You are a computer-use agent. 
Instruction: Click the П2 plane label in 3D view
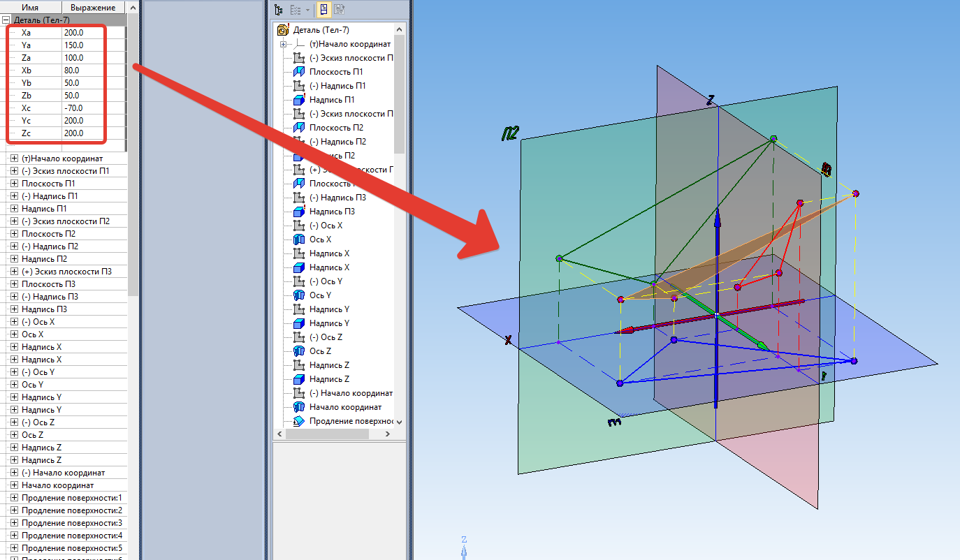tap(511, 133)
